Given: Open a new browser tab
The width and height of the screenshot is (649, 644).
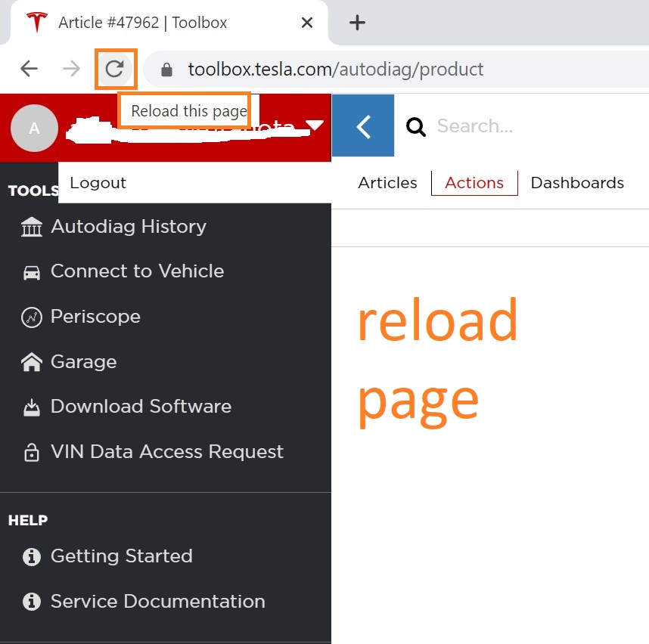Looking at the screenshot, I should [357, 23].
